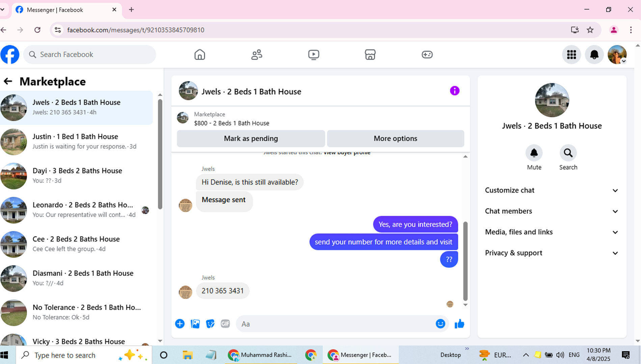The width and height of the screenshot is (641, 364).
Task: Click the browser address bar URL
Action: pyautogui.click(x=136, y=30)
